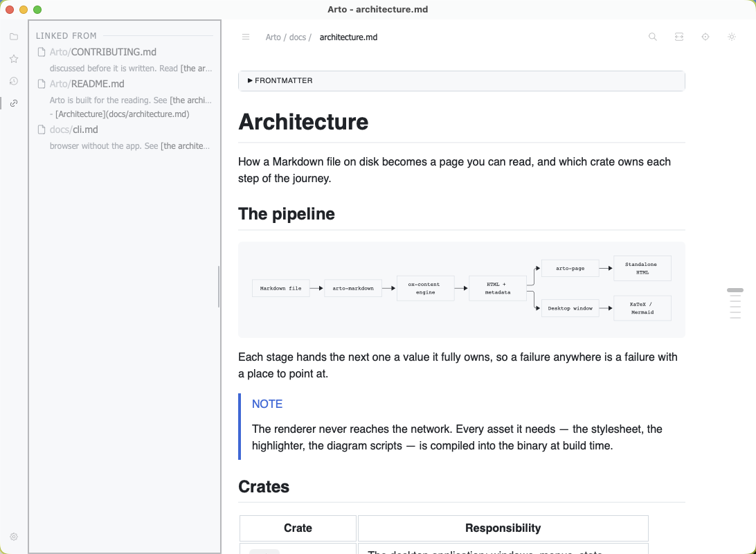Image resolution: width=756 pixels, height=554 pixels.
Task: Toggle content width with the arrows icon
Action: [679, 37]
